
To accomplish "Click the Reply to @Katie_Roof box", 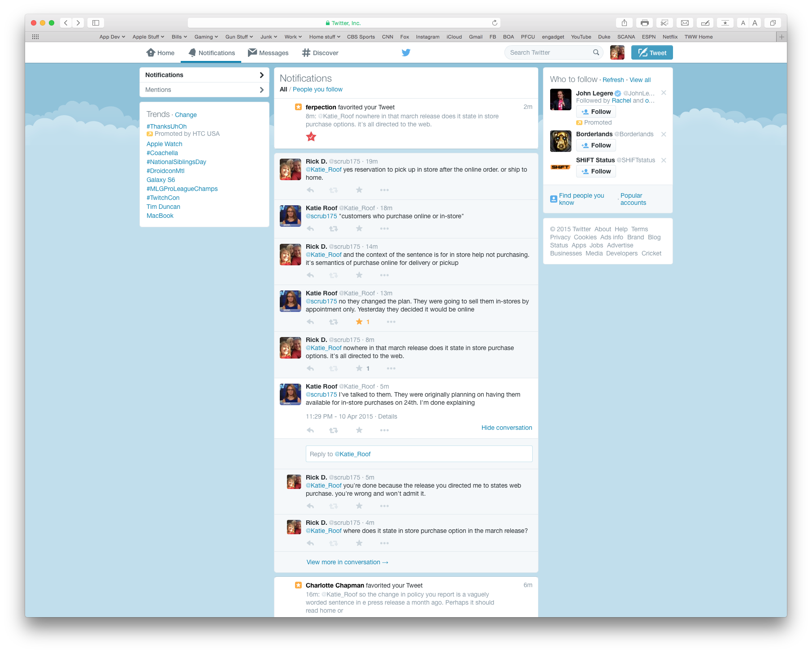I will (419, 454).
